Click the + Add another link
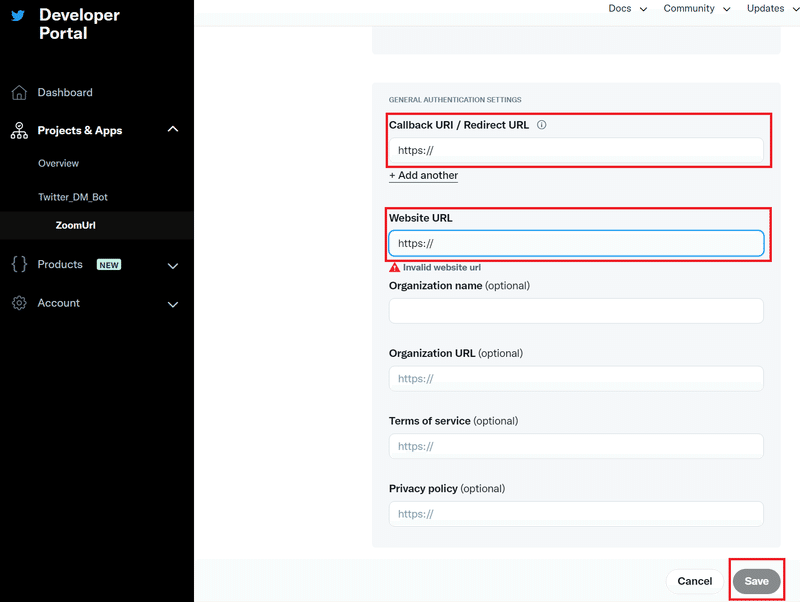 tap(423, 175)
